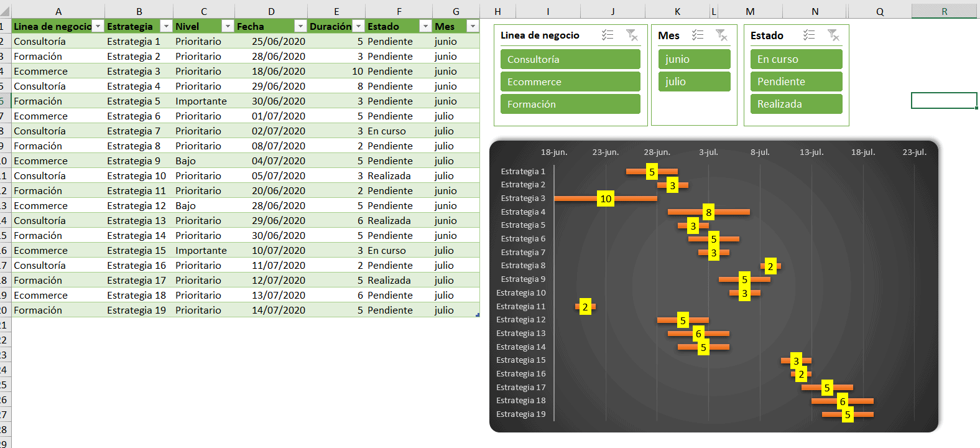Open the Duración column filter dropdown

359,26
